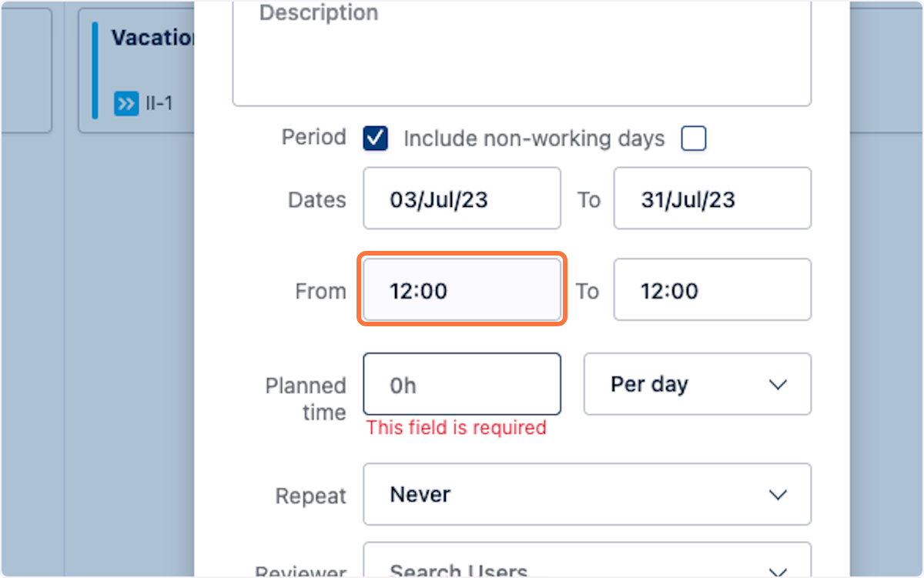Viewport: 924px width, 578px height.
Task: Click the blue II-1 issue type icon
Action: tap(126, 103)
